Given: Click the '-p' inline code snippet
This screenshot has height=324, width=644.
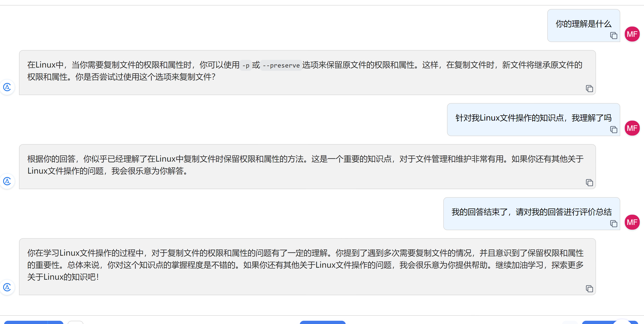Looking at the screenshot, I should (246, 66).
